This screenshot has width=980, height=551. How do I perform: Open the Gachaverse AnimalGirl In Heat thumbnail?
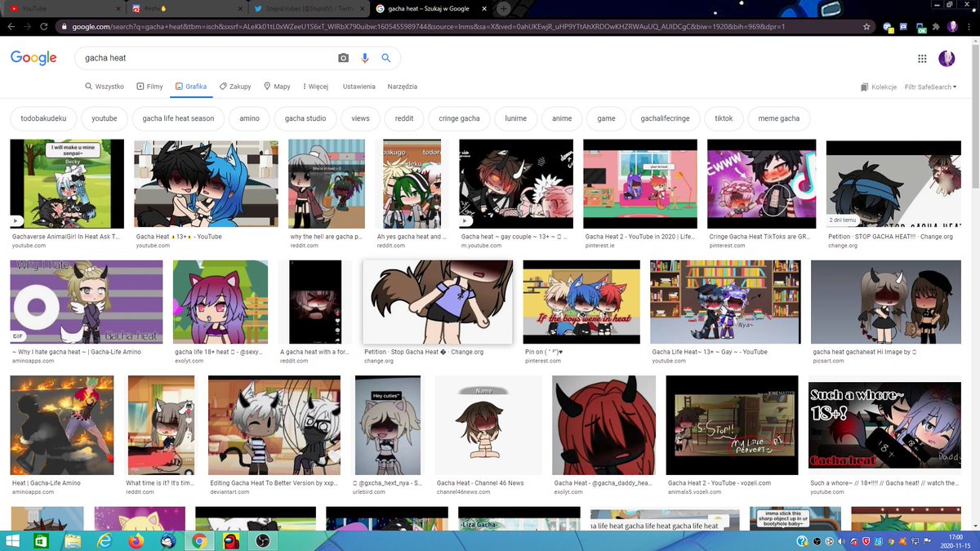pos(67,184)
